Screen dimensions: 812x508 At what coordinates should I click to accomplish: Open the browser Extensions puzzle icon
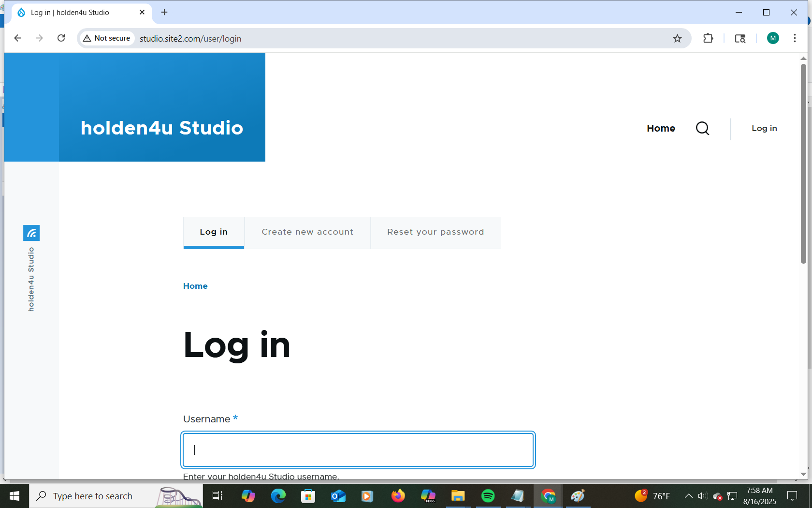click(708, 39)
